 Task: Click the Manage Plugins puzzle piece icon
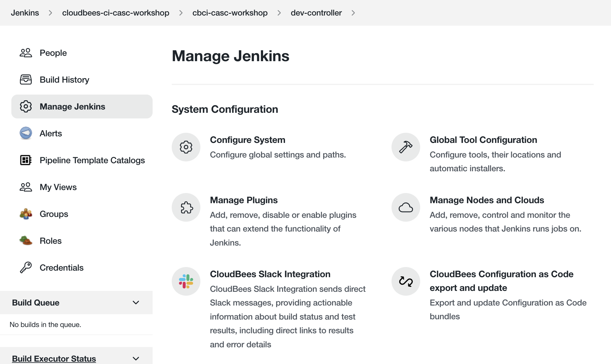(x=186, y=207)
